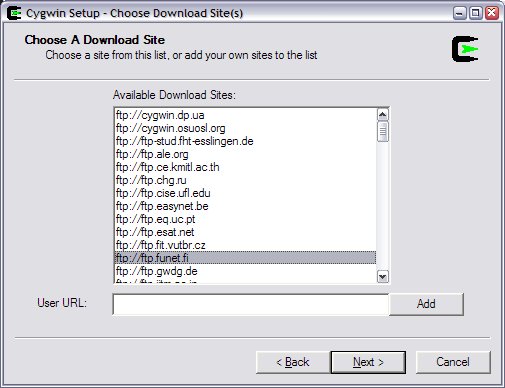
Task: Choose ftp://ftp.ce.kmitl.ac.th site
Action: [245, 167]
